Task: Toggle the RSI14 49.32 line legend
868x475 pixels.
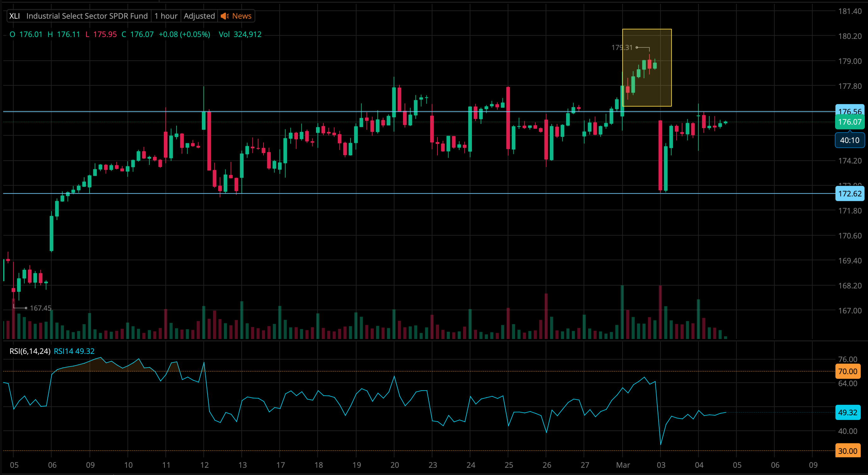Action: pos(74,351)
